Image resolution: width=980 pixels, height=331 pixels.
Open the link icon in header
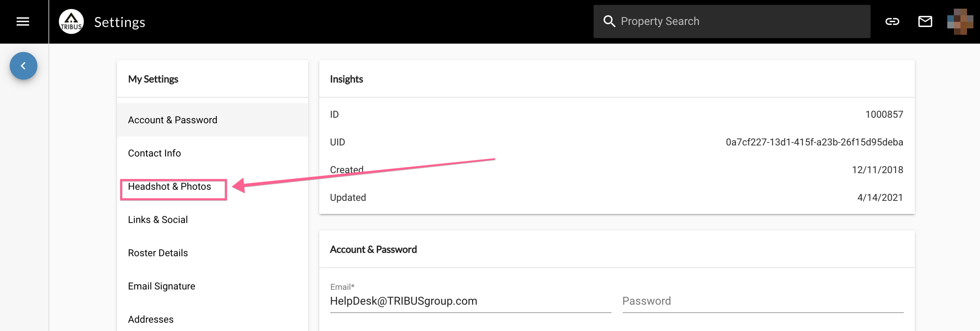[x=892, y=22]
